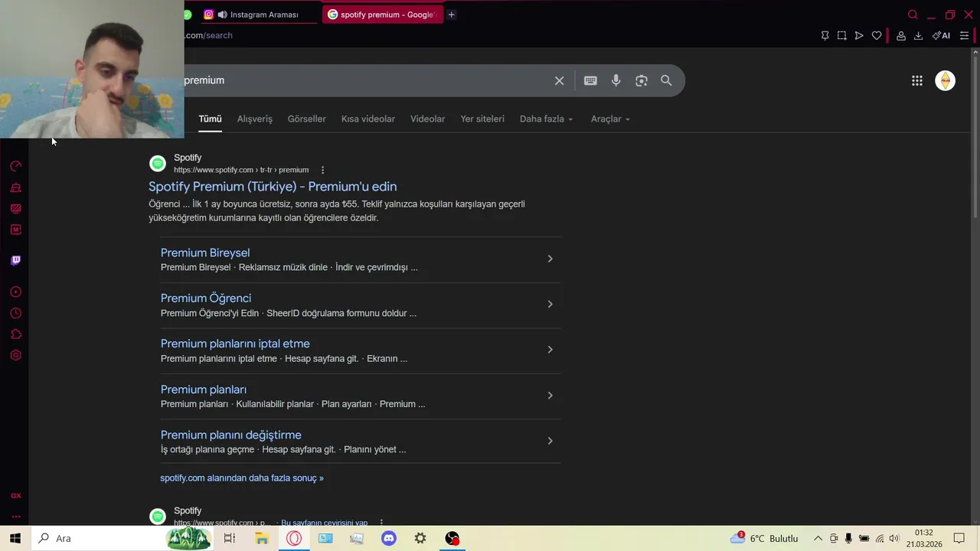
Task: Take a snapshot with the capture icon
Action: (x=841, y=35)
